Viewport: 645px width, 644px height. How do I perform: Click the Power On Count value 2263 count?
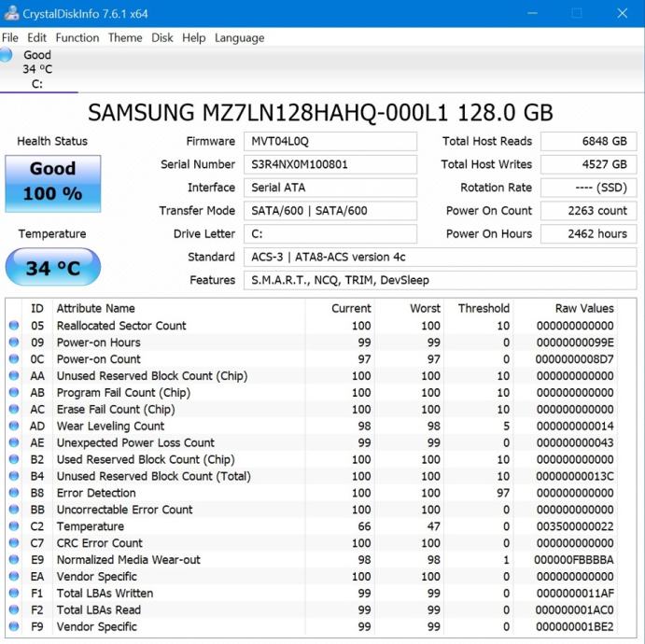click(589, 211)
